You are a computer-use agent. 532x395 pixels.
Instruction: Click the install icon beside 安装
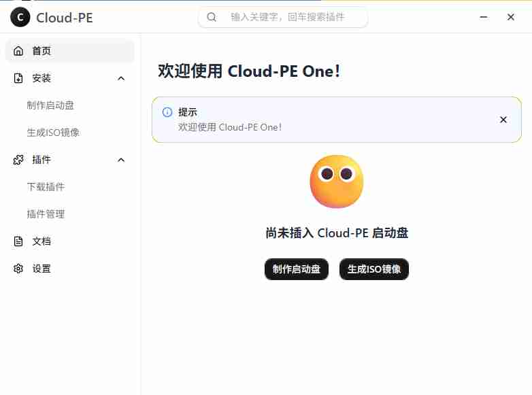click(x=18, y=78)
